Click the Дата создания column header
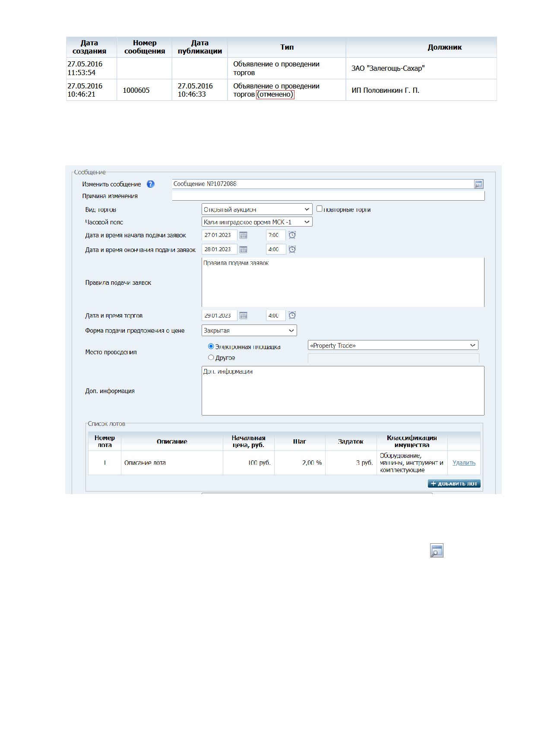Image resolution: width=535 pixels, height=756 pixels. 91,47
